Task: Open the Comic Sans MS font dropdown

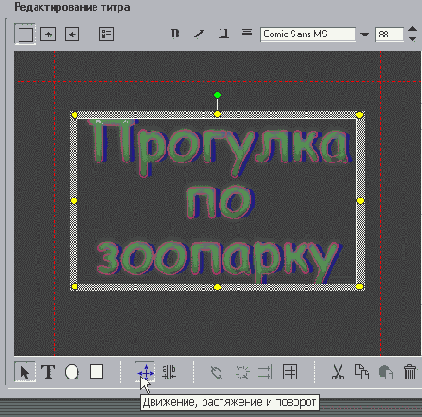Action: (x=365, y=34)
